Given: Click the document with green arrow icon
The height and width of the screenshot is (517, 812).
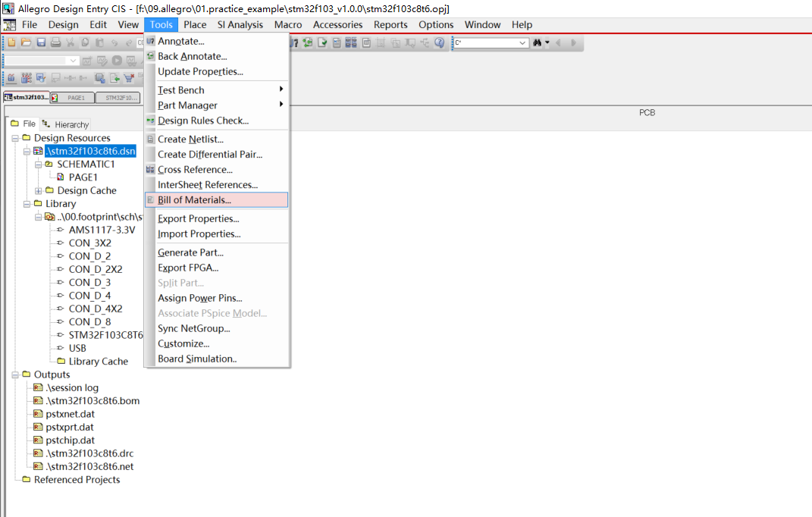Looking at the screenshot, I should click(114, 78).
